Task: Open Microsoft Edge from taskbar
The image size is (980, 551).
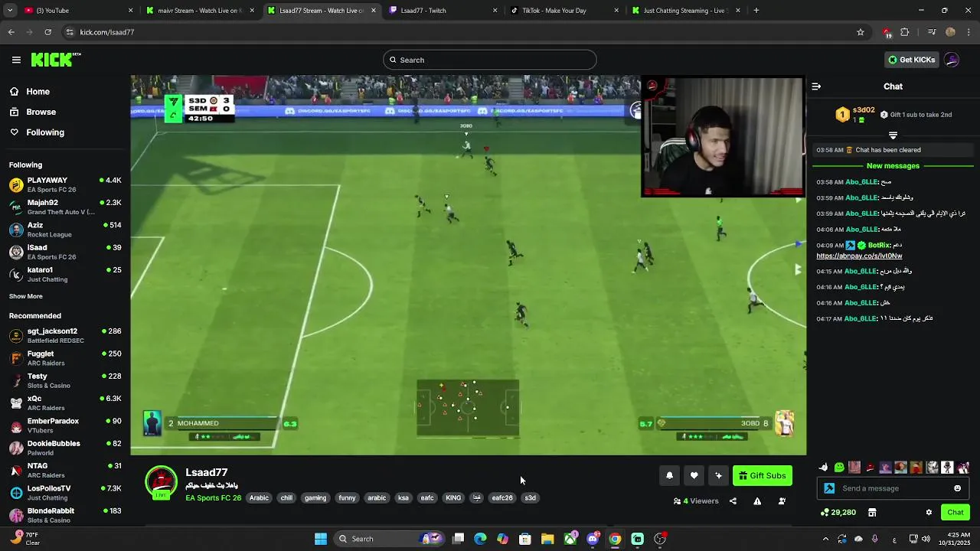Action: [480, 539]
